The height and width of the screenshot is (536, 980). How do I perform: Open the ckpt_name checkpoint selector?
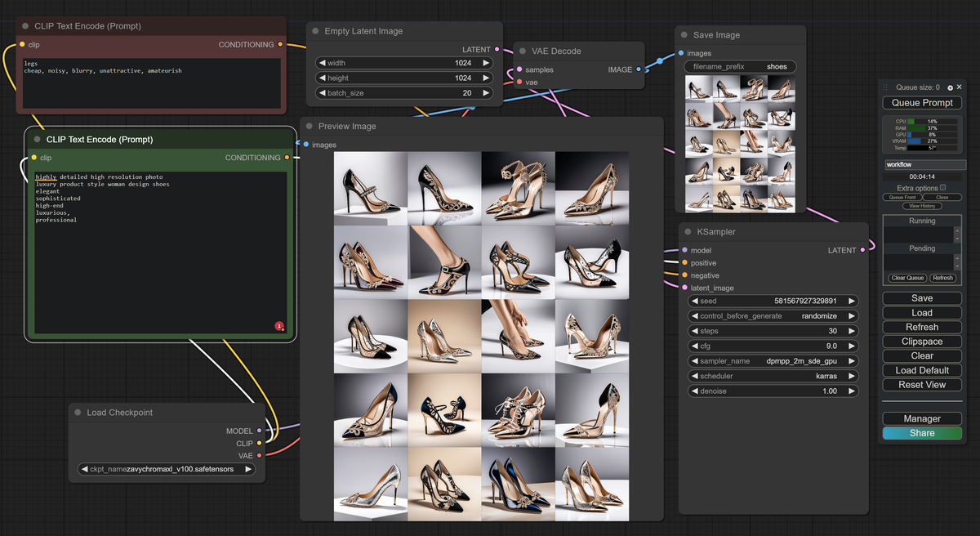coord(166,469)
